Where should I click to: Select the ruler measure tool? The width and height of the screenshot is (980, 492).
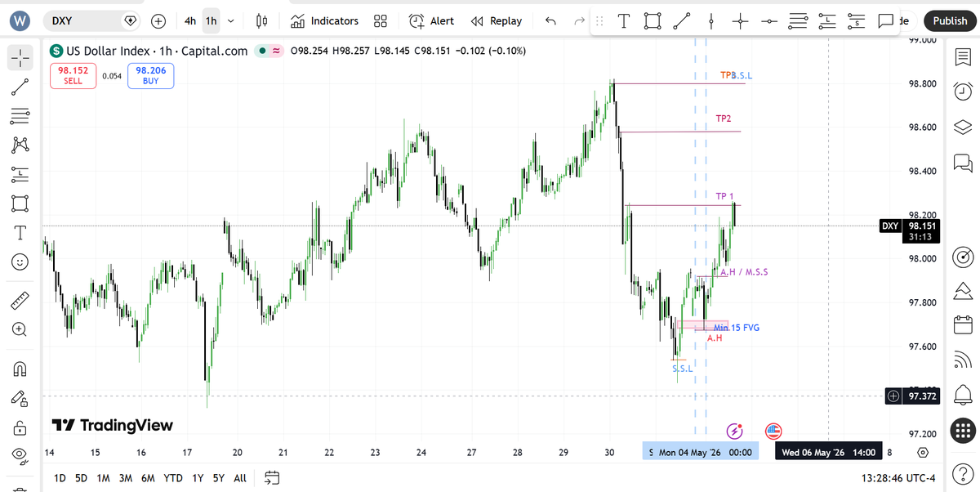click(x=21, y=300)
